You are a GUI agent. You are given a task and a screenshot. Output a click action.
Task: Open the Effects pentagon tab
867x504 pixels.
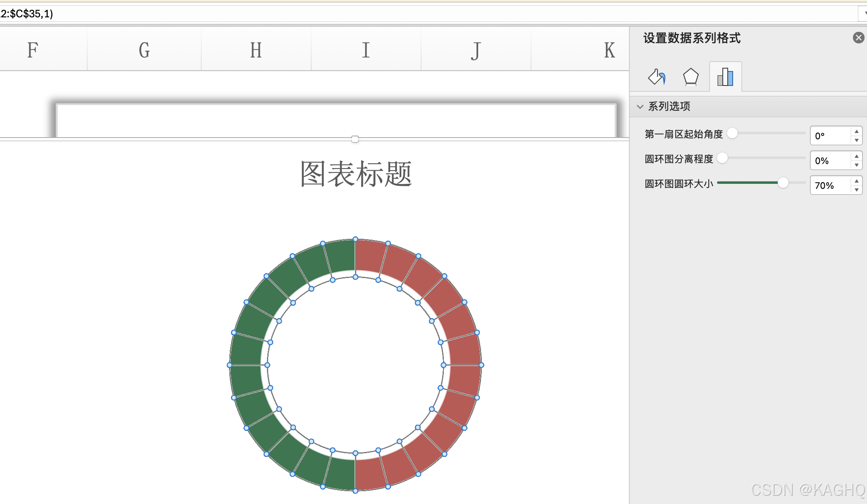691,77
